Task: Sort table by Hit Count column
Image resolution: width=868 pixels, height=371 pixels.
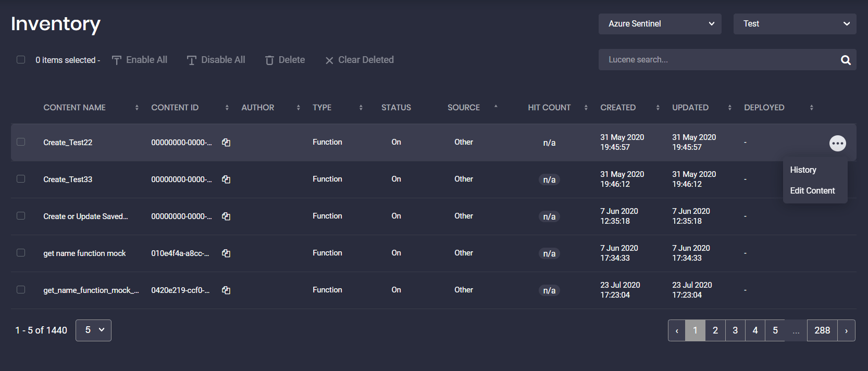Action: 586,108
